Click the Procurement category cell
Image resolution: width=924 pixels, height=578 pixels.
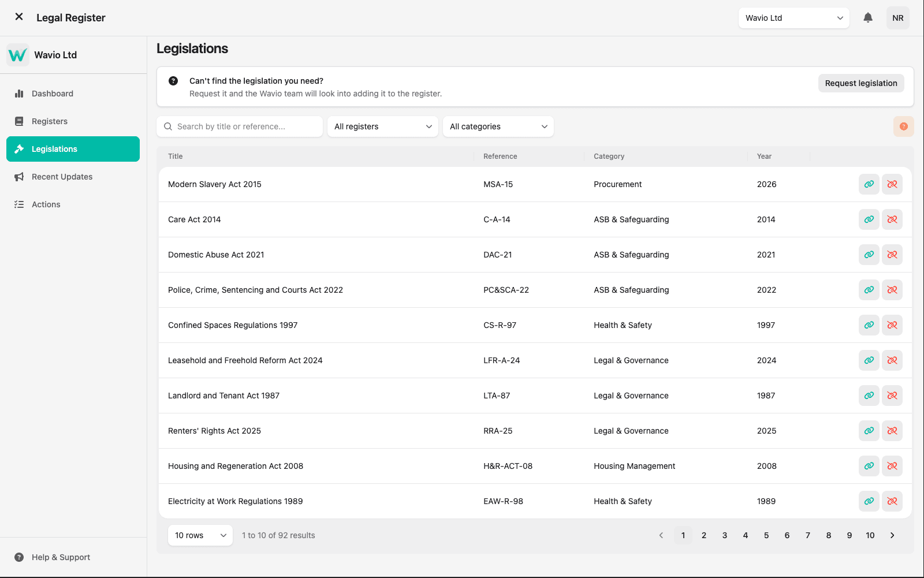click(617, 184)
